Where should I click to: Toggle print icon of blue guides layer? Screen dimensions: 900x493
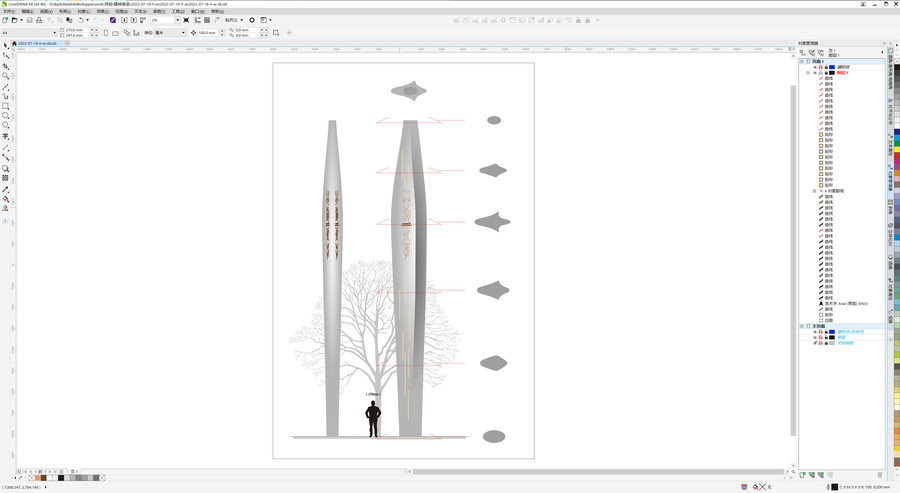pyautogui.click(x=820, y=67)
